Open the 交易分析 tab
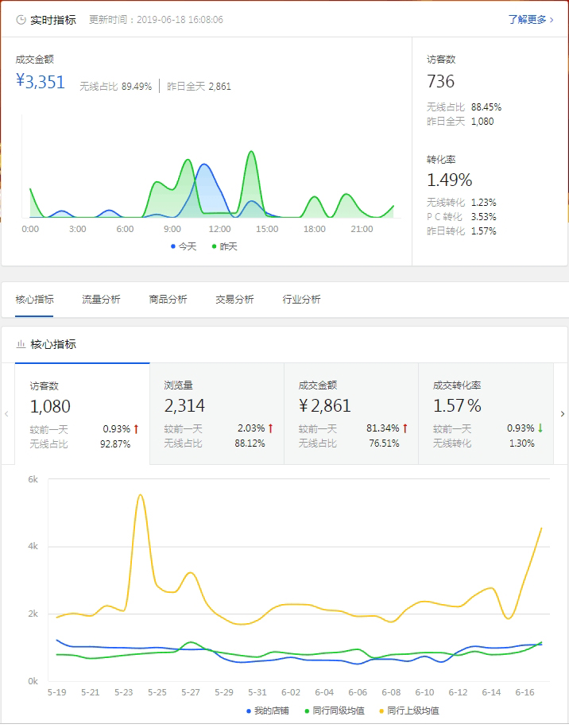569x728 pixels. (x=234, y=300)
